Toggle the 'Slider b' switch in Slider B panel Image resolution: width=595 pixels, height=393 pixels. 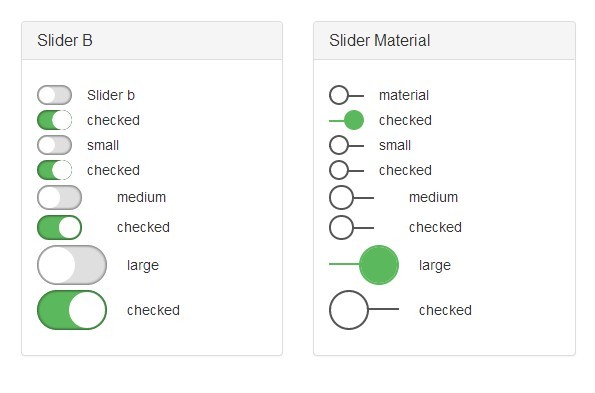(54, 95)
